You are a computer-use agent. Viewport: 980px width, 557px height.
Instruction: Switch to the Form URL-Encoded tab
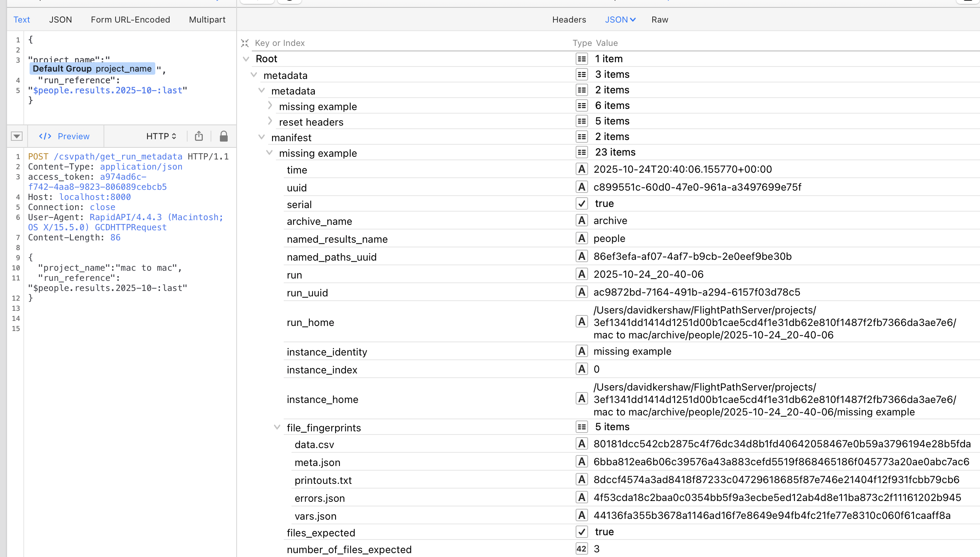pyautogui.click(x=130, y=19)
